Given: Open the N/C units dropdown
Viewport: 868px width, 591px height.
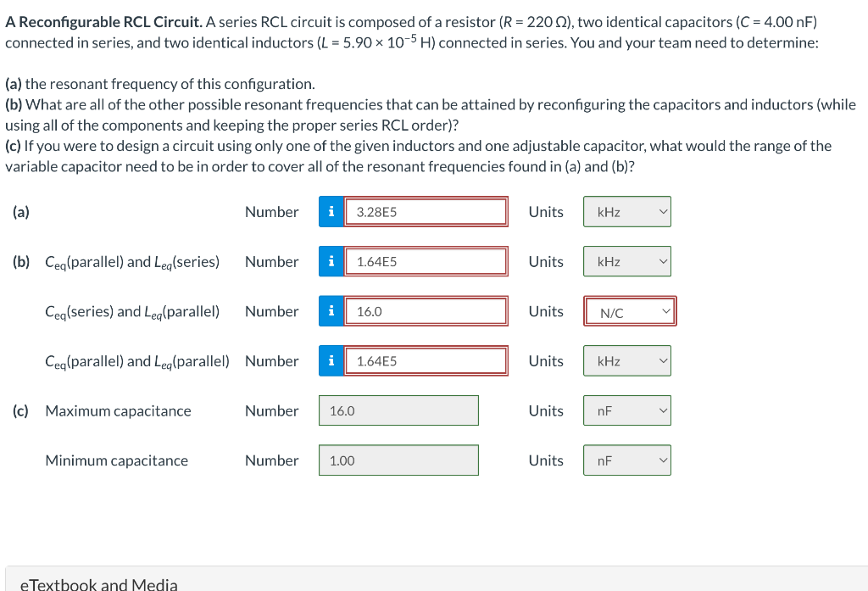Looking at the screenshot, I should pos(629,311).
